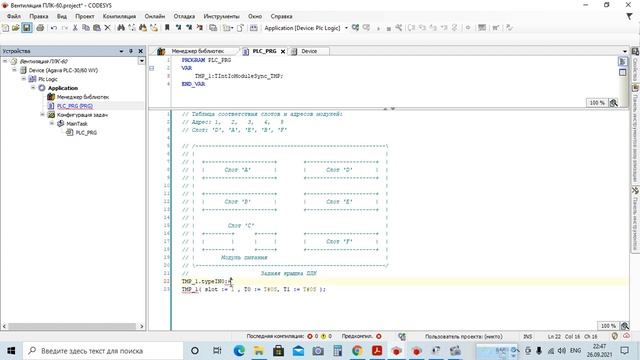The height and width of the screenshot is (360, 640).
Task: Open project with the folder icon
Action: pyautogui.click(x=16, y=28)
